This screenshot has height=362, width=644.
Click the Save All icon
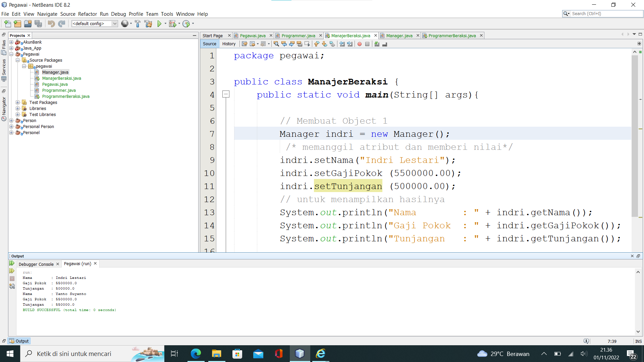(39, 23)
